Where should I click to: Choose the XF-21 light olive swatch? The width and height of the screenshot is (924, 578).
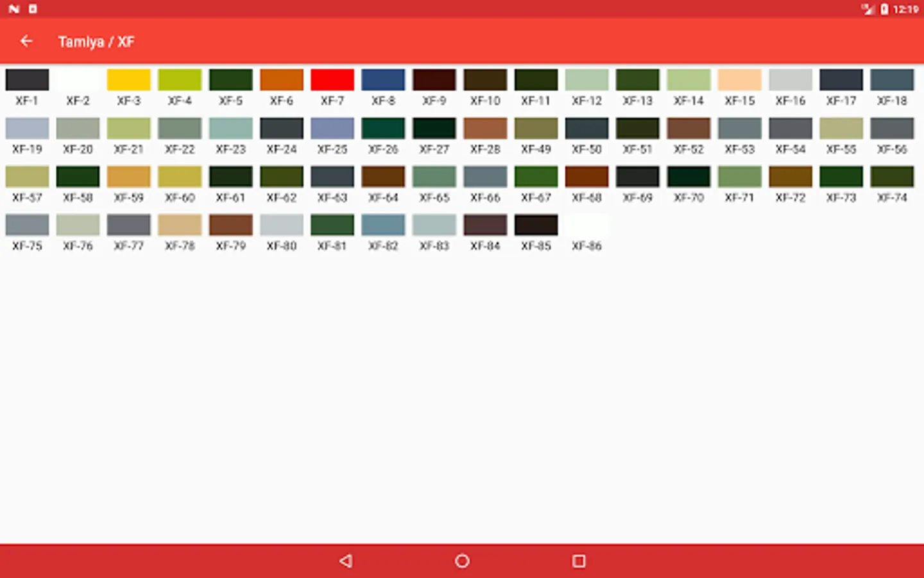(x=129, y=128)
